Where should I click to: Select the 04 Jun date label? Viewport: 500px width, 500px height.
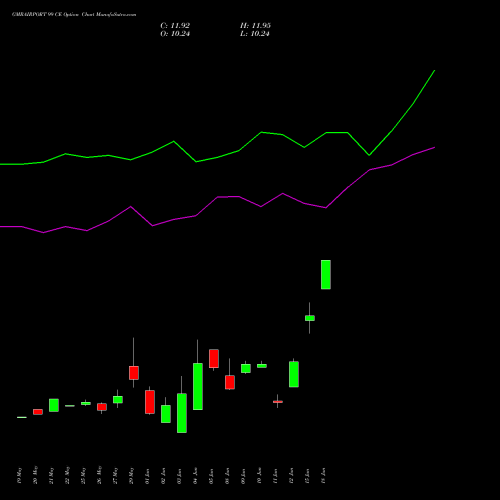coord(195,476)
